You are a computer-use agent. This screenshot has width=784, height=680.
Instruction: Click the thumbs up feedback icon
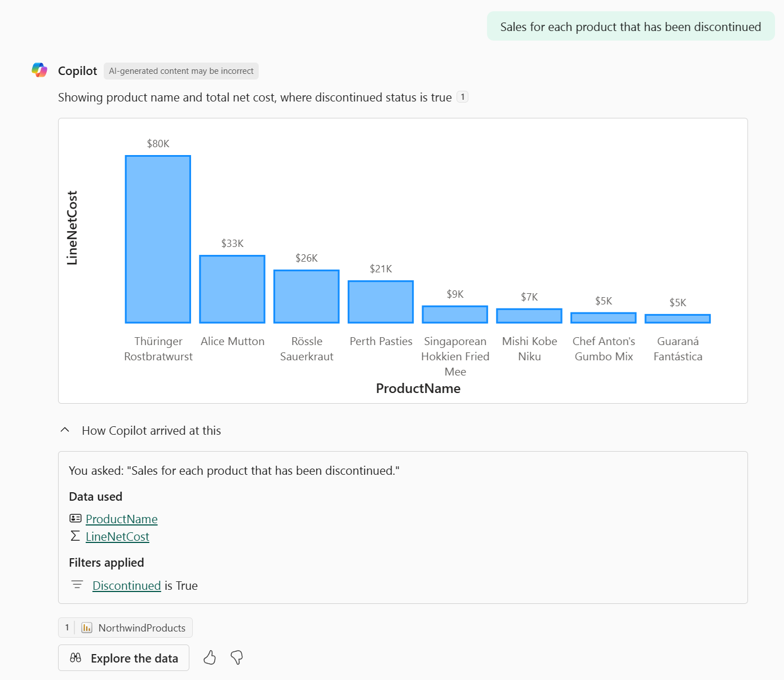(x=210, y=657)
